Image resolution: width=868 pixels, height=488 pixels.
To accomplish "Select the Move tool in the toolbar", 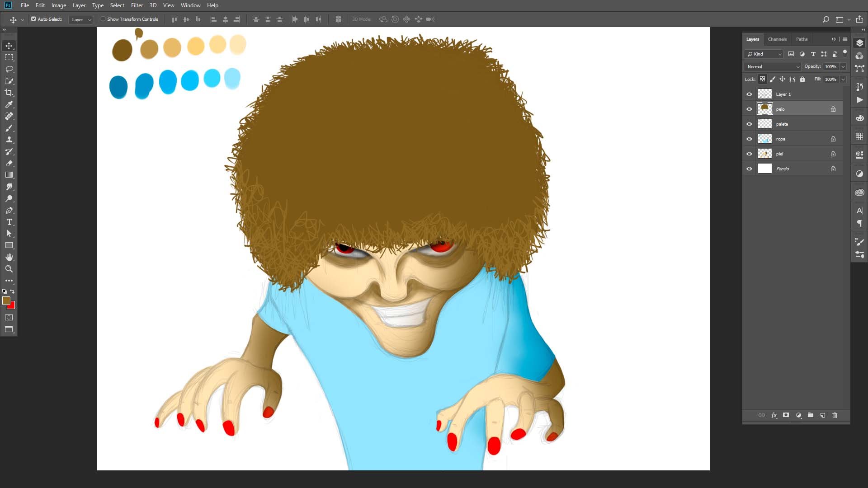I will [9, 46].
